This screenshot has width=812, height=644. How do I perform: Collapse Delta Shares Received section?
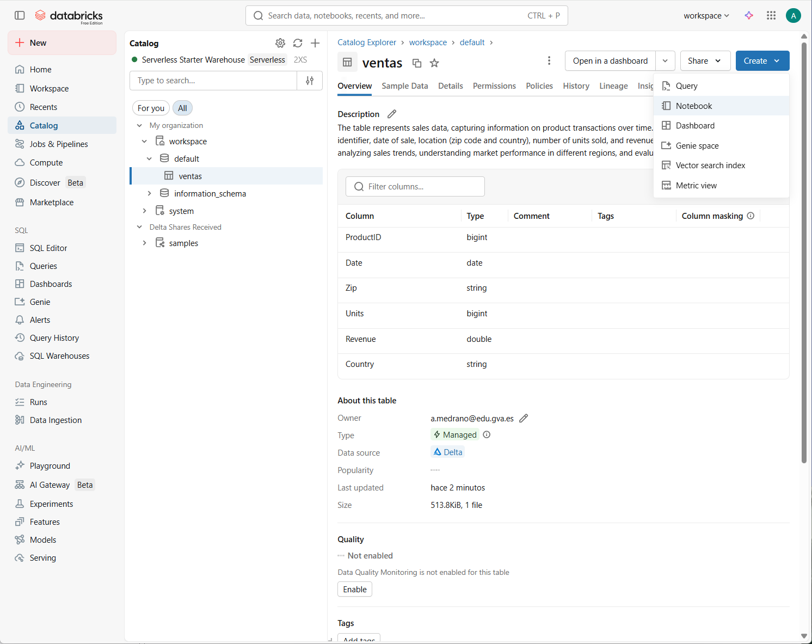coord(139,227)
